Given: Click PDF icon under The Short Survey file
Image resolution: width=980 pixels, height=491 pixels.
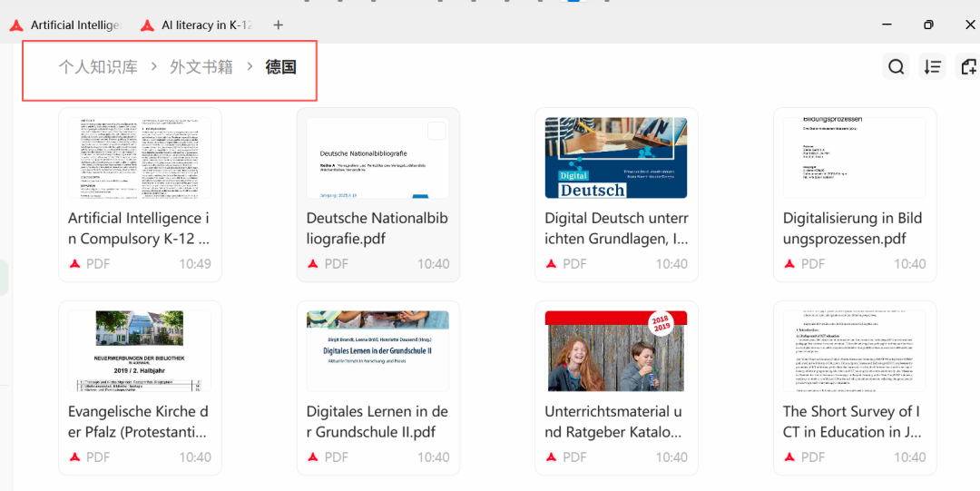Looking at the screenshot, I should pyautogui.click(x=789, y=457).
